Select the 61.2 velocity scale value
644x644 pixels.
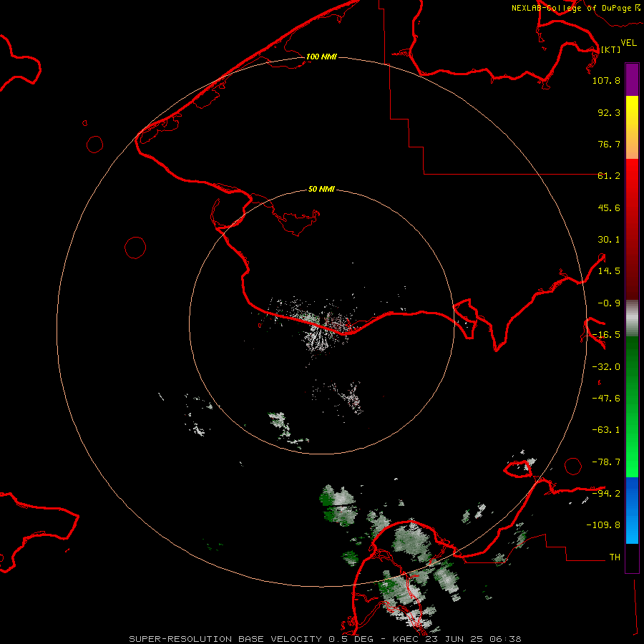(x=609, y=176)
